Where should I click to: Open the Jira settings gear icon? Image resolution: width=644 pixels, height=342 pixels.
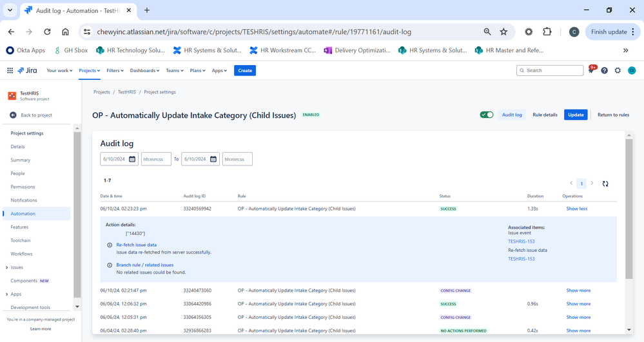click(x=618, y=71)
